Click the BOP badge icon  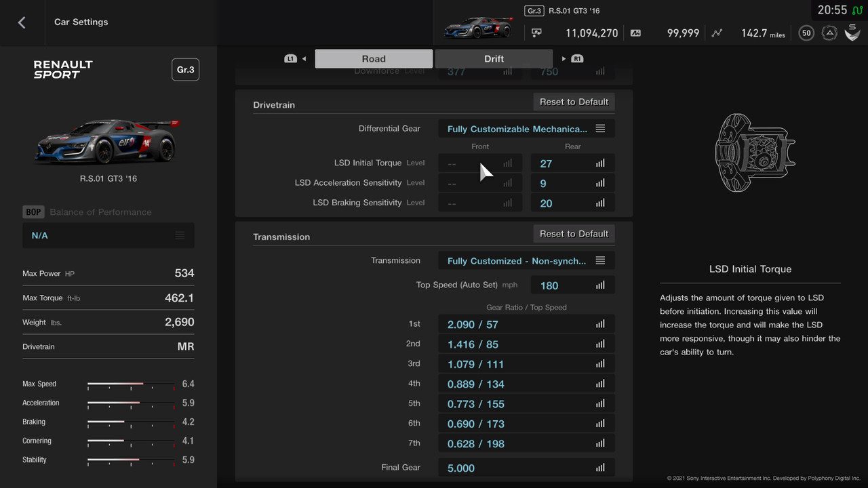33,211
